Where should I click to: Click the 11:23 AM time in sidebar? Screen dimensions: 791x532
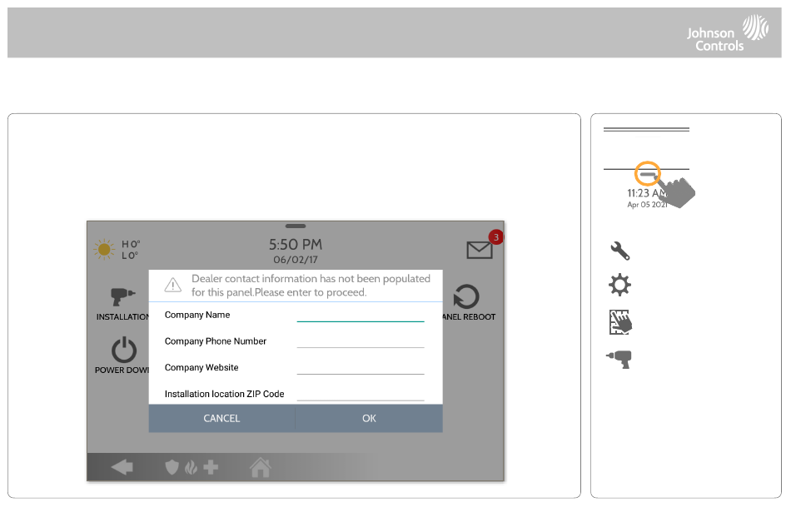pos(647,193)
